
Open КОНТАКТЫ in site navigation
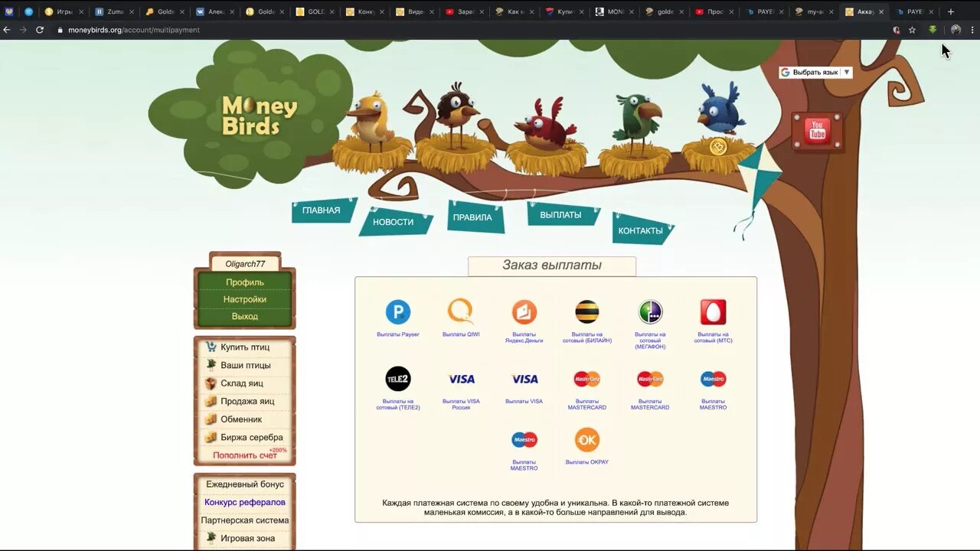tap(641, 230)
